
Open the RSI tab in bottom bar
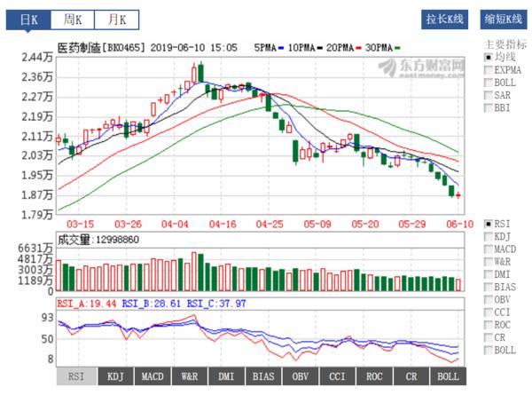coord(76,376)
